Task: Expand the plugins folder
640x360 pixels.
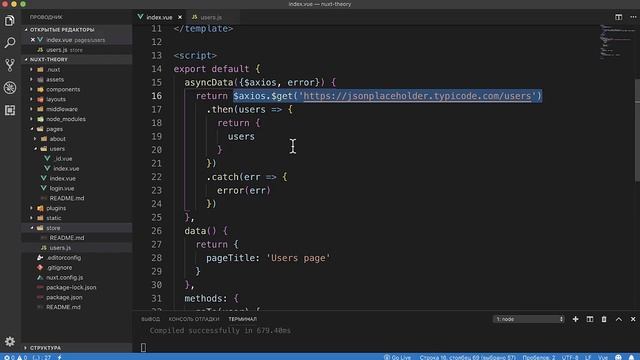Action: point(56,208)
